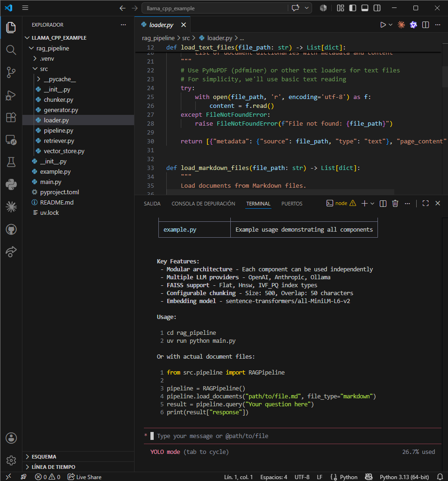Open Run and Debug view
The image size is (448, 481).
point(11,95)
